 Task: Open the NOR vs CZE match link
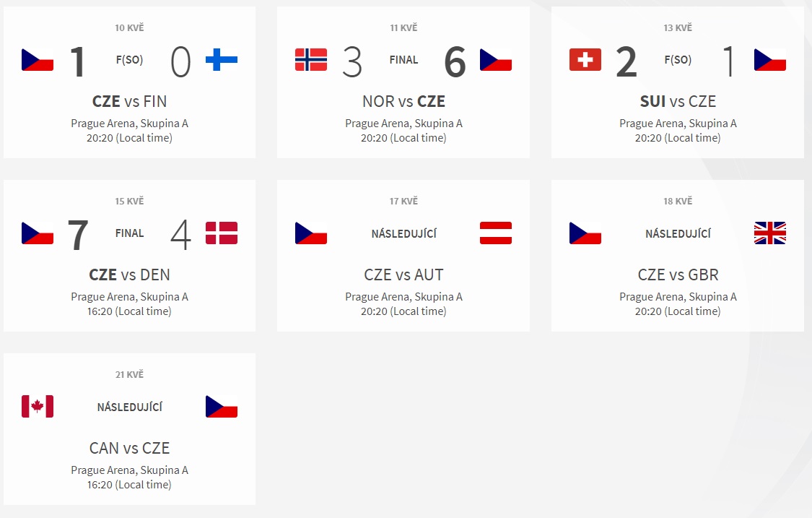(x=403, y=101)
